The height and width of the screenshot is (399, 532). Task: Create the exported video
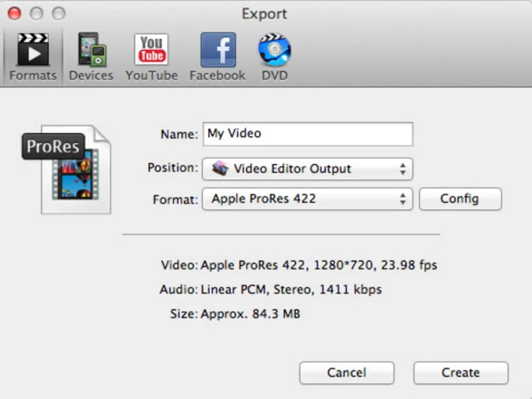tap(460, 373)
